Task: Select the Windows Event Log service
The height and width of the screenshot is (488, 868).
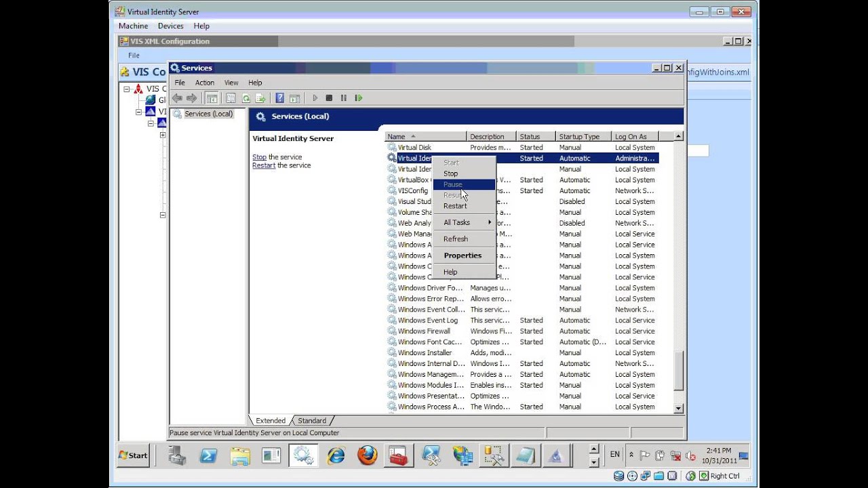Action: (522, 320)
